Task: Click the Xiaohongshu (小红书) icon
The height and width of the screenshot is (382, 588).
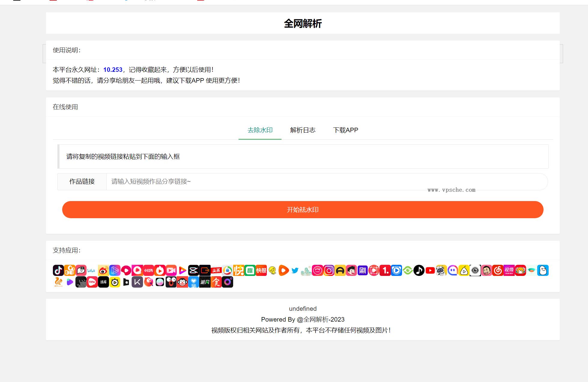Action: [149, 270]
